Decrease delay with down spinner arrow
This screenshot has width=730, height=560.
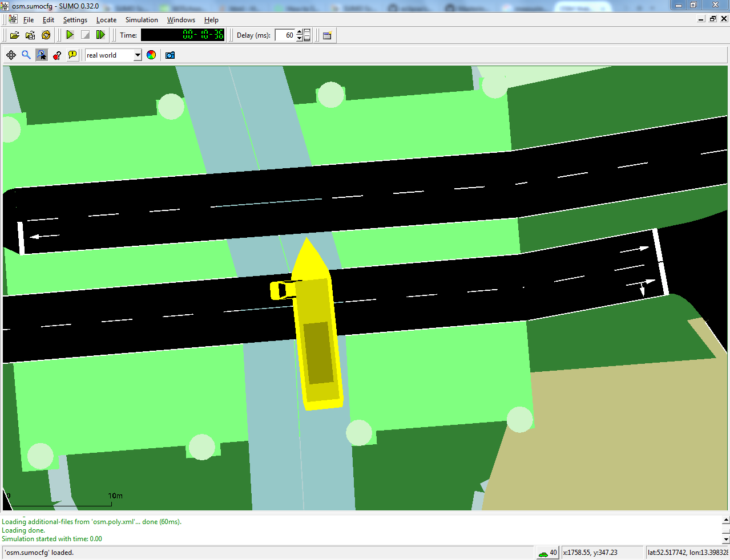[299, 38]
